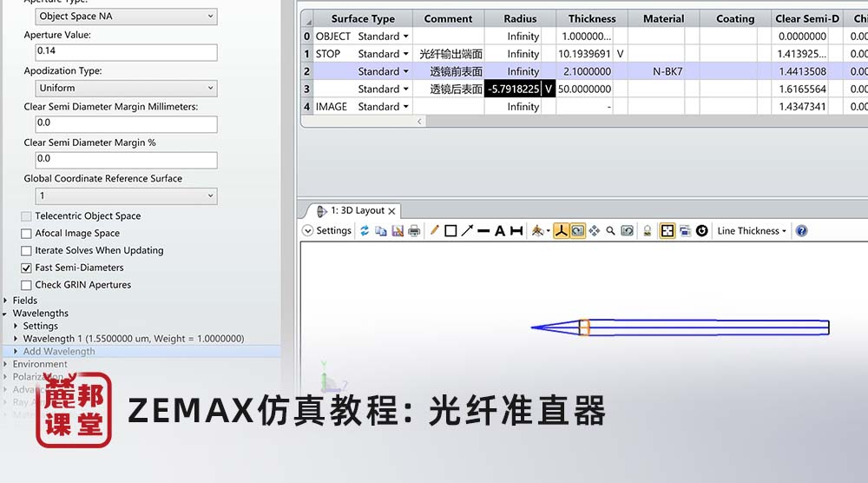Image resolution: width=868 pixels, height=483 pixels.
Task: Click the Surface Type column header
Action: [363, 19]
